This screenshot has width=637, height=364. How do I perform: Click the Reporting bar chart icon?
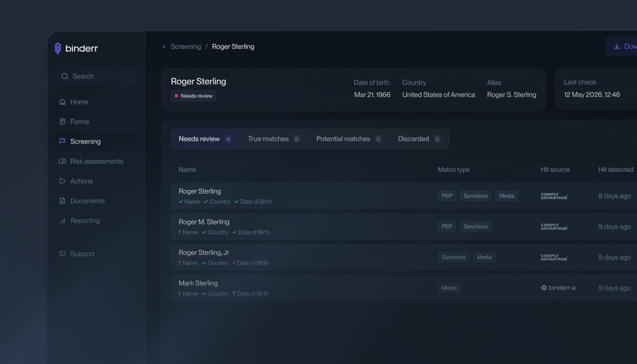[x=63, y=221]
